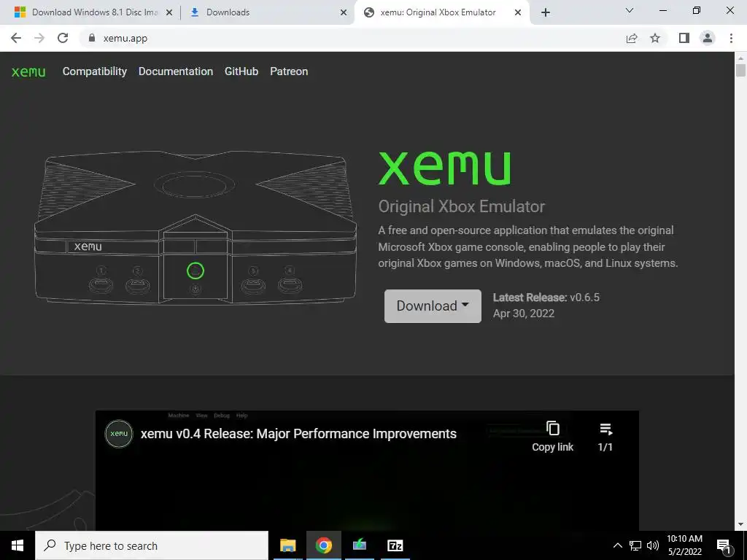Click the large green xemu title
The width and height of the screenshot is (747, 560).
tap(444, 168)
